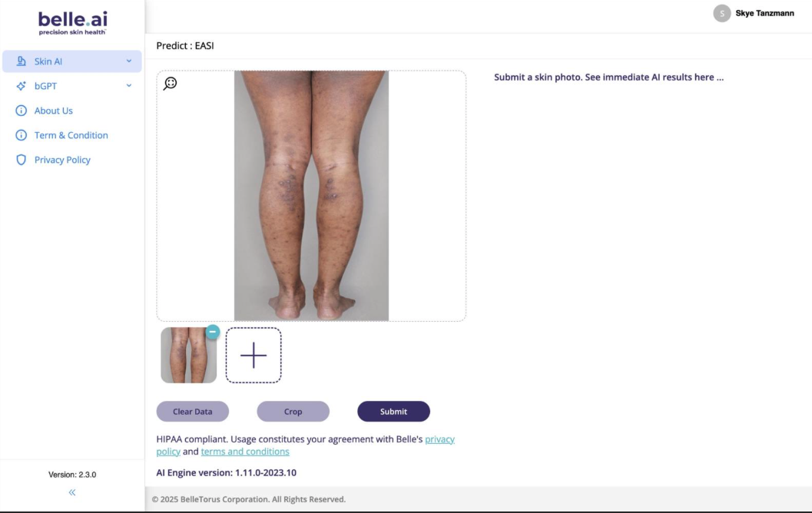Screen dimensions: 812x513
Task: Click the Term & Condition info icon
Action: (x=22, y=135)
